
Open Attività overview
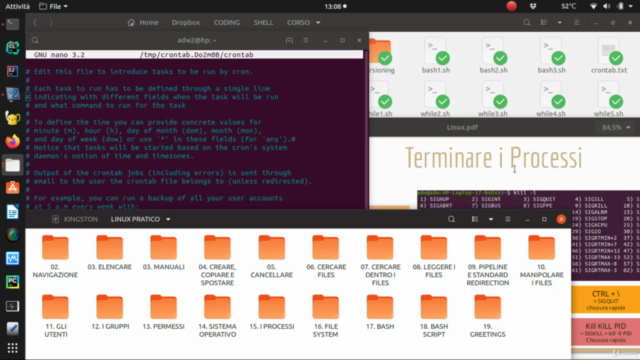18,6
